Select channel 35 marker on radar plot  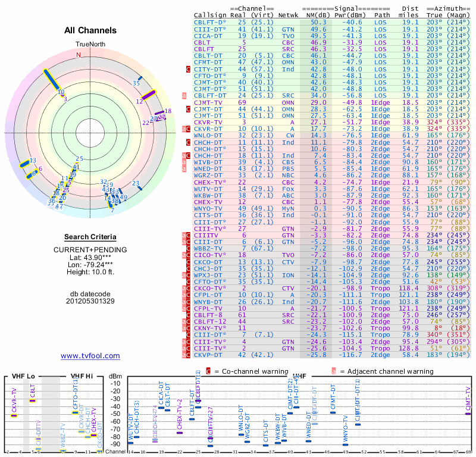(x=140, y=79)
